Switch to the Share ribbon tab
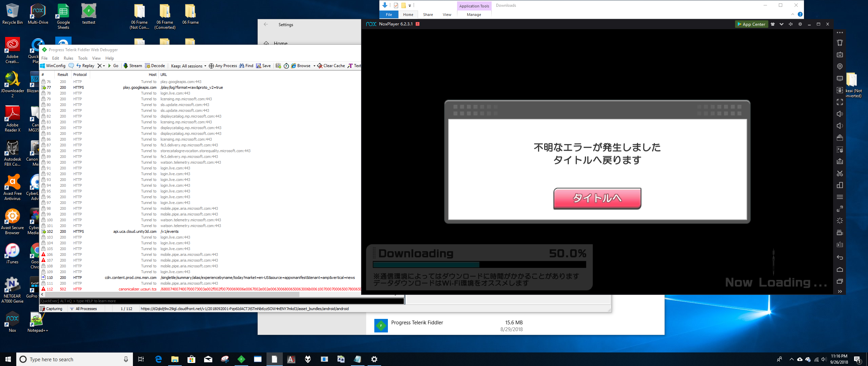The width and height of the screenshot is (868, 366). point(428,15)
